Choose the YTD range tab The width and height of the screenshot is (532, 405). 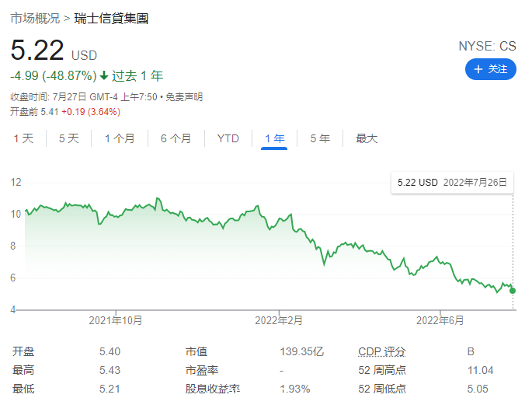pos(228,138)
